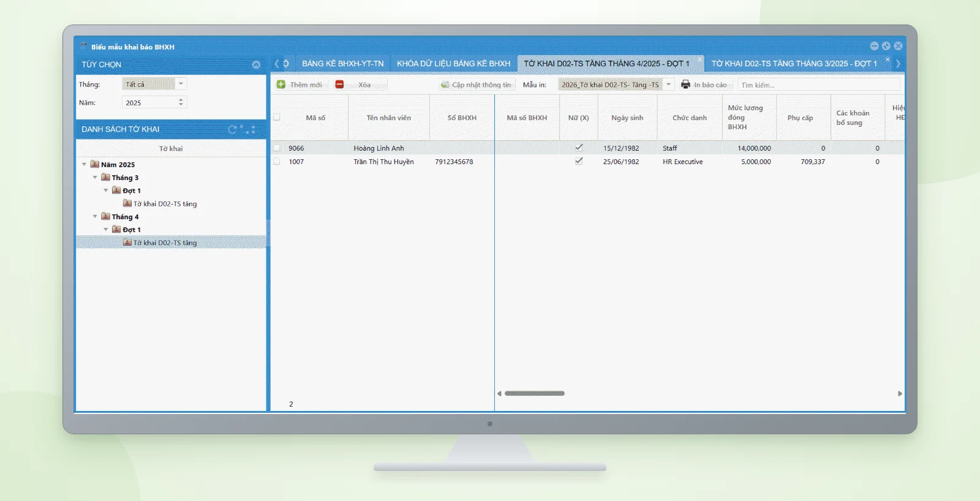Tick the select-all checkbox in the table header
This screenshot has height=501, width=980.
tap(277, 117)
